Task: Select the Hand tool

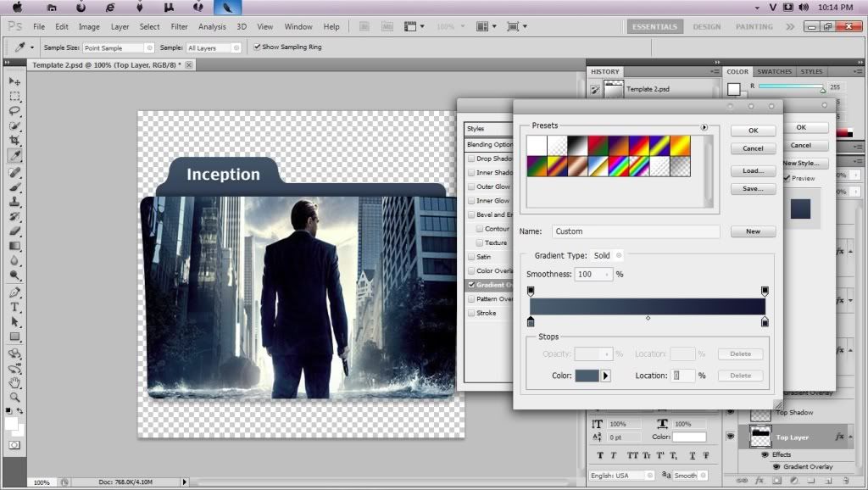Action: coord(14,382)
